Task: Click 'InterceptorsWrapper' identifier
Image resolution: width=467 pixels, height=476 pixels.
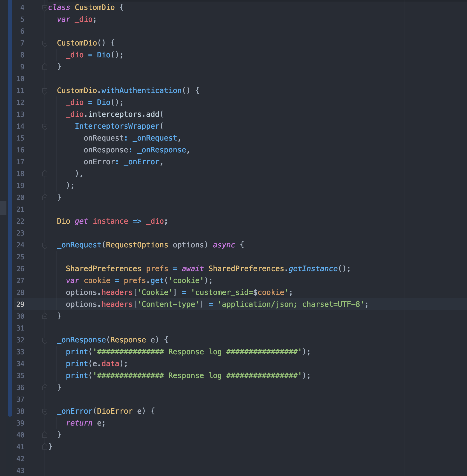Action: click(x=117, y=126)
